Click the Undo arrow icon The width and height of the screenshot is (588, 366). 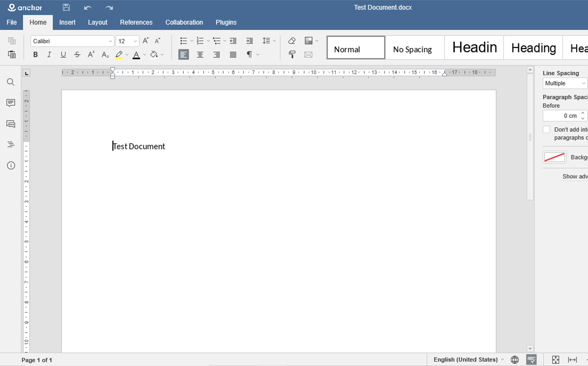(x=88, y=8)
